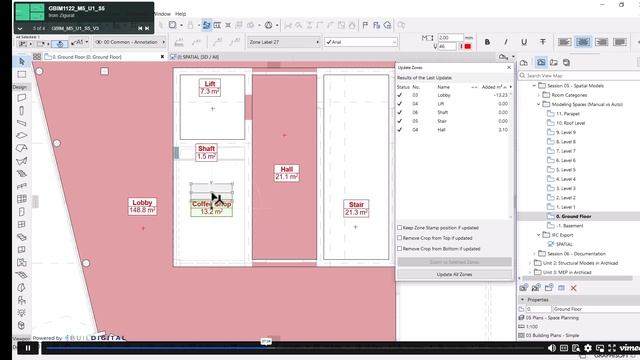640x360 pixels.
Task: Mute the video volume
Action: (x=551, y=348)
